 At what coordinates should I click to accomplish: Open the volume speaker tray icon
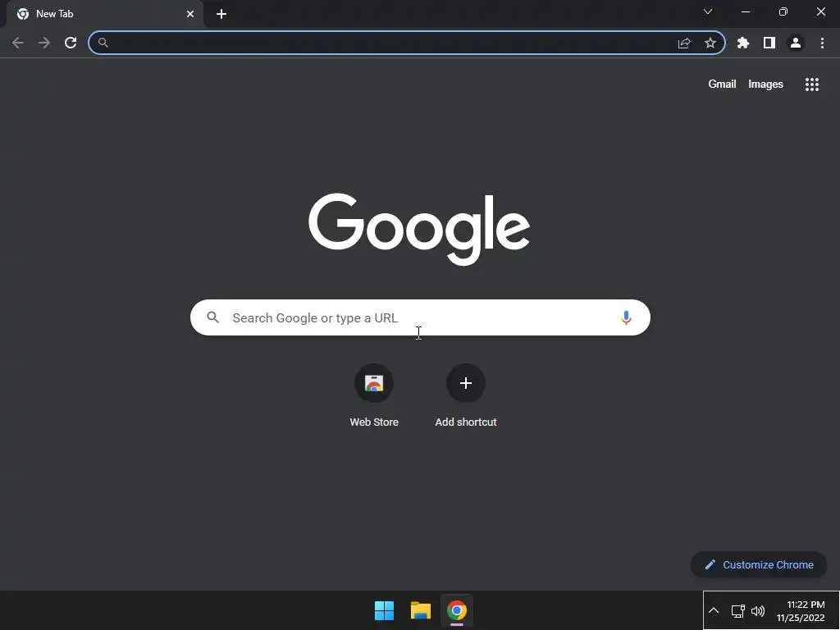758,610
